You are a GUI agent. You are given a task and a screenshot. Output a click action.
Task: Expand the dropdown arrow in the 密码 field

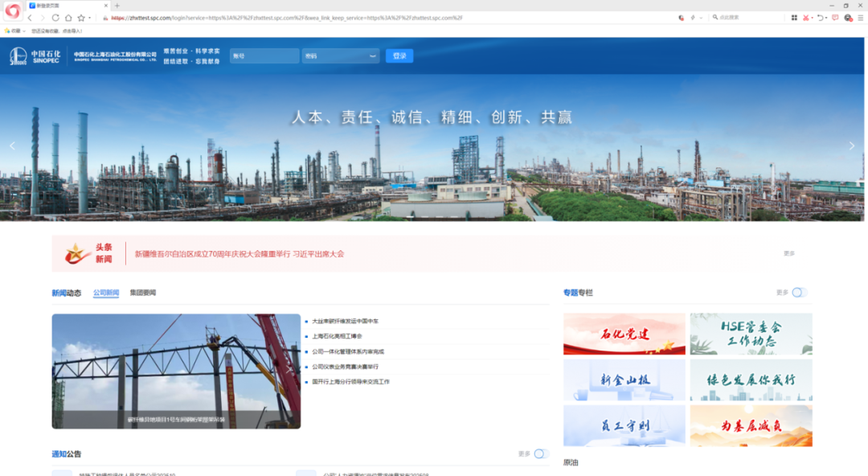coord(372,56)
